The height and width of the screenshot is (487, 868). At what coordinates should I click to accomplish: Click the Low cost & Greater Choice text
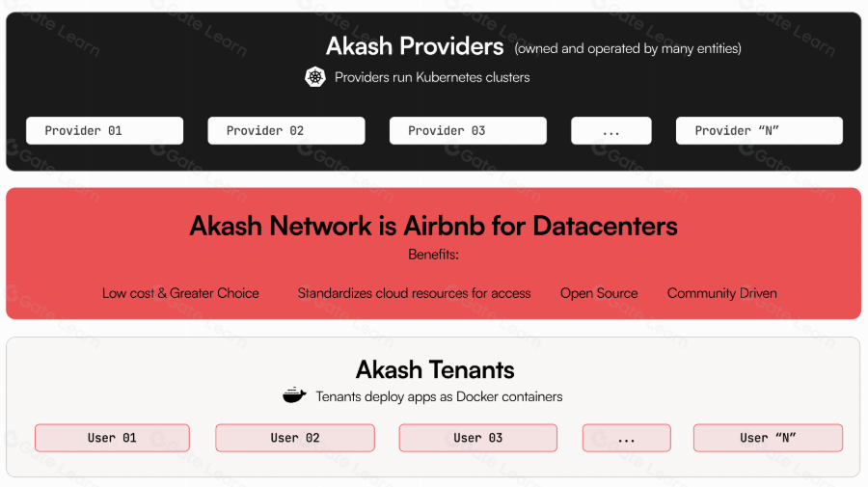[180, 293]
